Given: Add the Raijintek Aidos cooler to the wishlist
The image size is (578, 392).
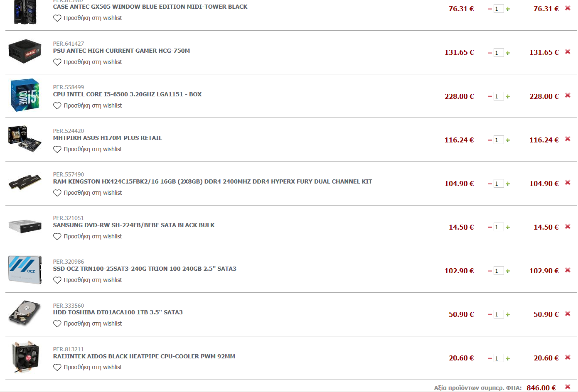Looking at the screenshot, I should 88,367.
